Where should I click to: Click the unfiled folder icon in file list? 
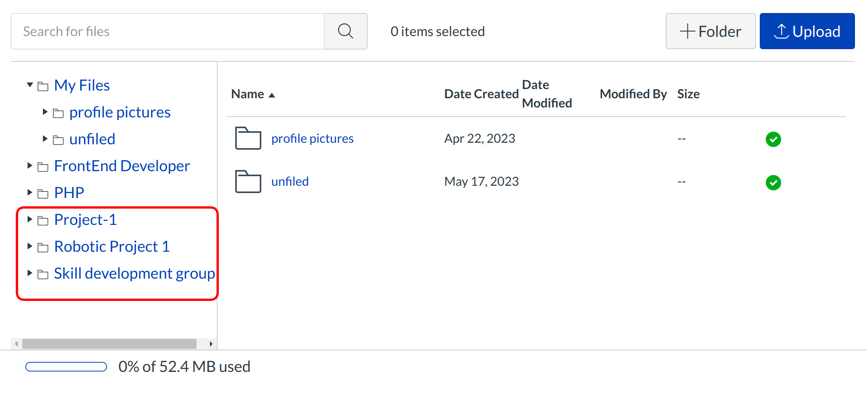coord(248,182)
